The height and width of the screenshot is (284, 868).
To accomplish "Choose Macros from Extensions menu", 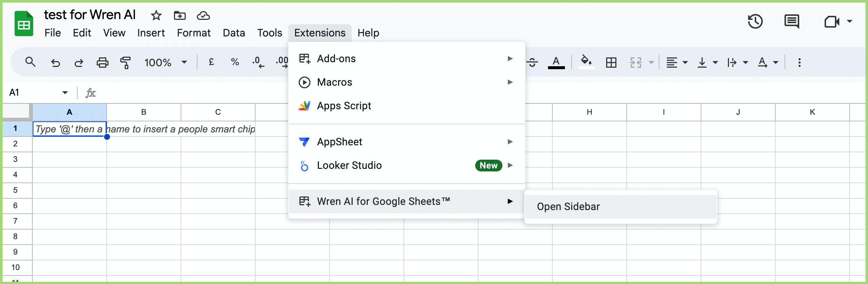I will (407, 82).
